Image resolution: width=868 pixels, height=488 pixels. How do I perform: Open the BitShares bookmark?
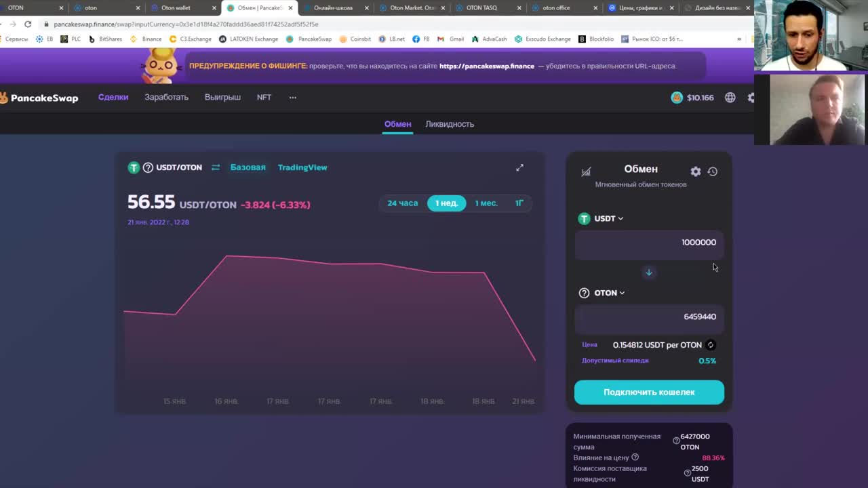(105, 39)
